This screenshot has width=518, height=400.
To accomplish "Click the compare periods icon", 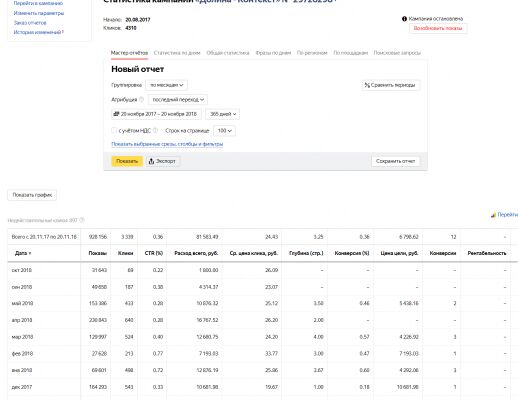I will pyautogui.click(x=367, y=85).
